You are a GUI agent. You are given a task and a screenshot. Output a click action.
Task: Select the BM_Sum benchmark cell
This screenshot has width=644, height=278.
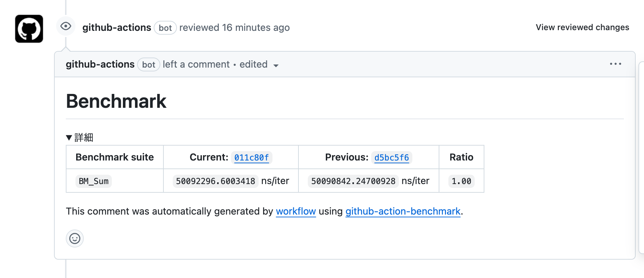93,181
